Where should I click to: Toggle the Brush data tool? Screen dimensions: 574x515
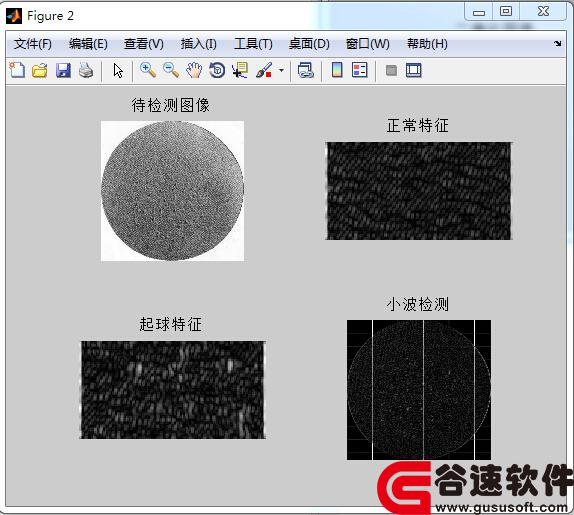click(264, 70)
